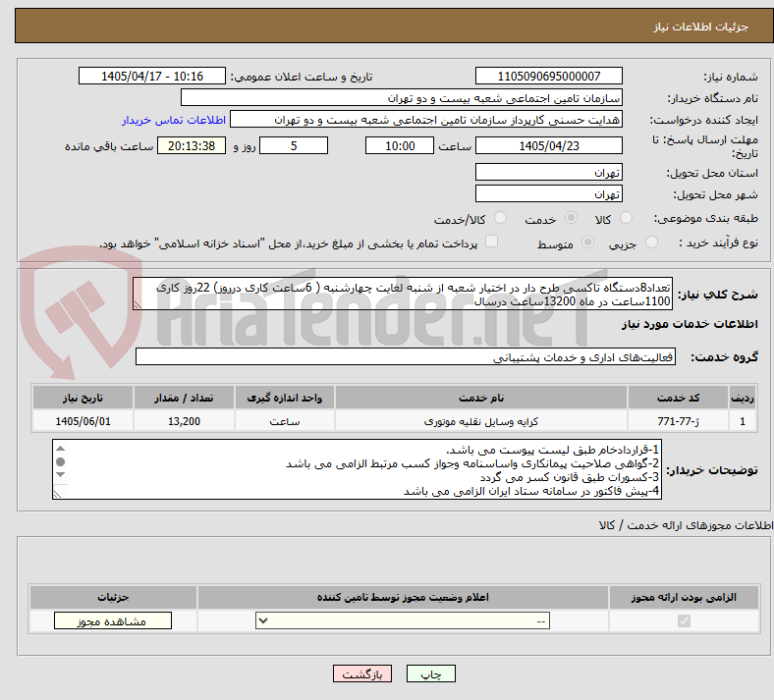Click the deadline date field 1405/04/23

click(548, 145)
